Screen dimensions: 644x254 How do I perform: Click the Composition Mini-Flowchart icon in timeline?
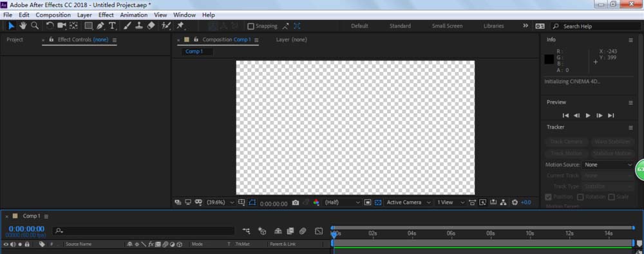247,231
